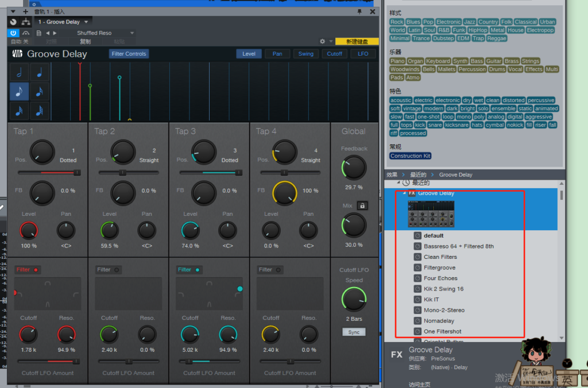Toggle the Tap 3 Filter switch

(x=189, y=270)
